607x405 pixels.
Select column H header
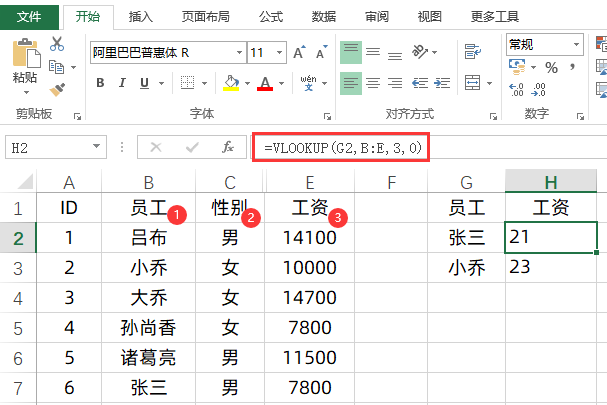[x=550, y=181]
